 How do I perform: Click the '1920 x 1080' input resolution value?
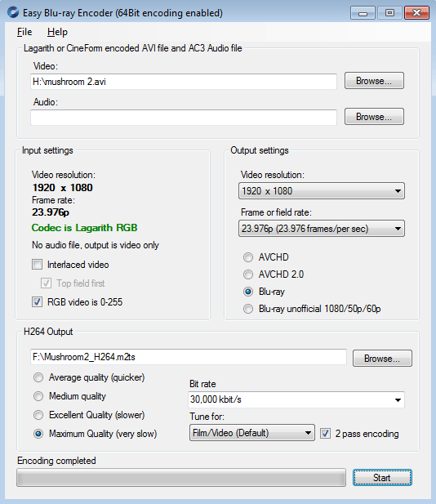[62, 187]
